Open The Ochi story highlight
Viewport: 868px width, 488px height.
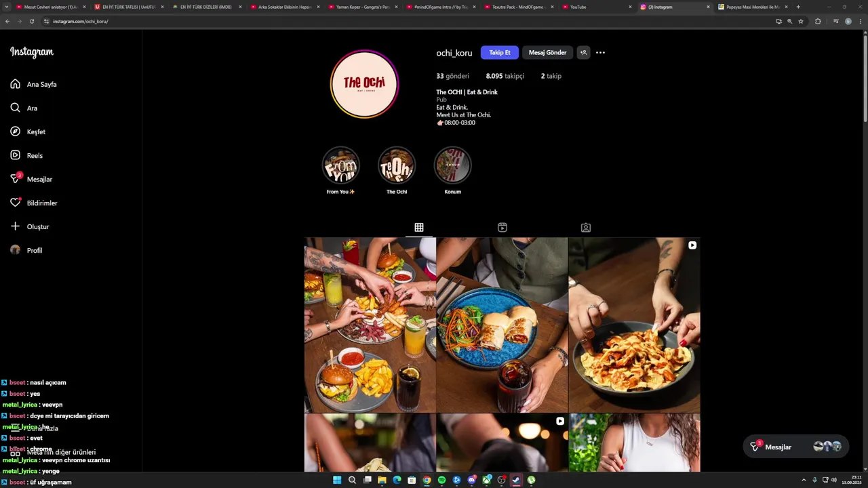(x=397, y=165)
